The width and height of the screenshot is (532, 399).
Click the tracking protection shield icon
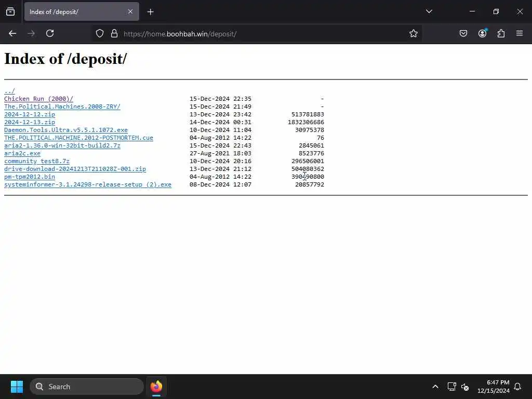100,34
